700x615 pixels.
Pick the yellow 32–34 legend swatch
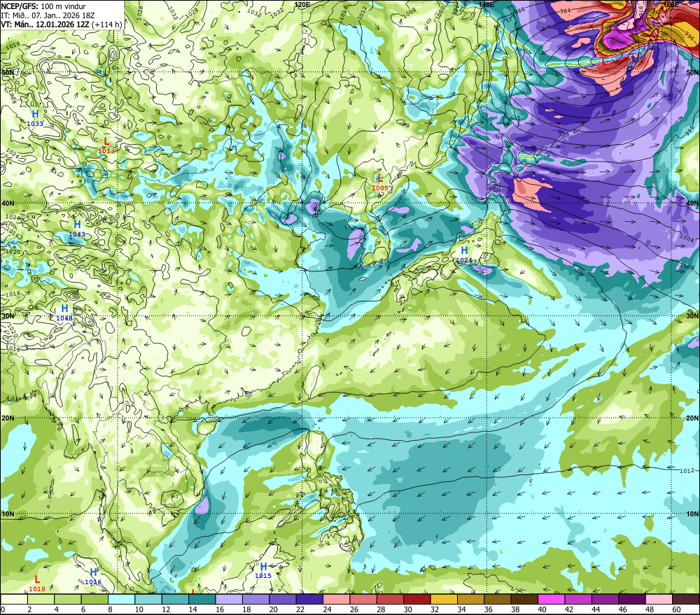tap(444, 600)
